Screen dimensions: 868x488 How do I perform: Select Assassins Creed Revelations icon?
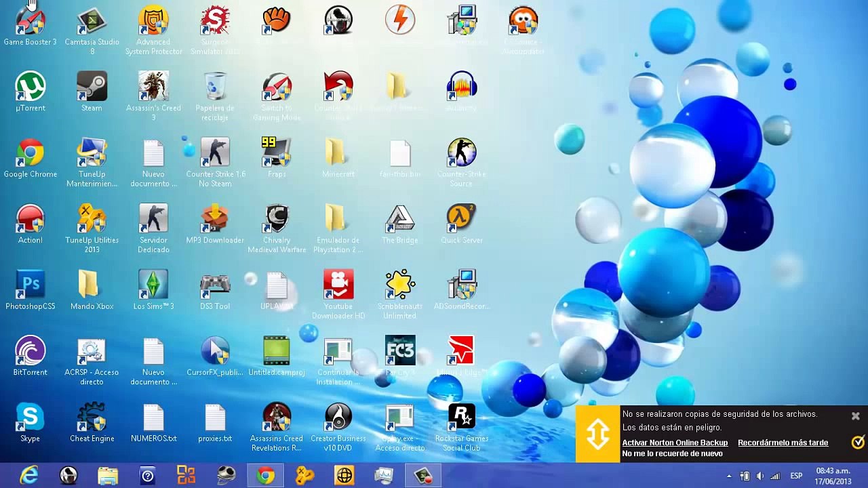point(277,427)
